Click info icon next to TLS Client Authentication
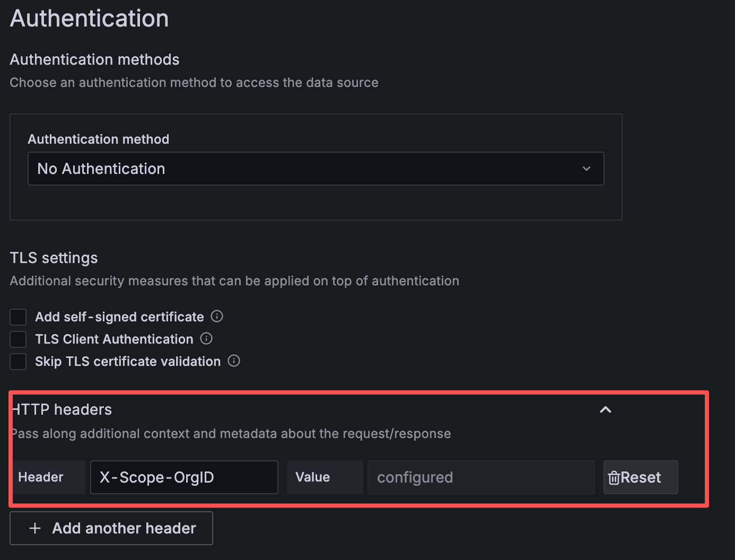 click(206, 339)
